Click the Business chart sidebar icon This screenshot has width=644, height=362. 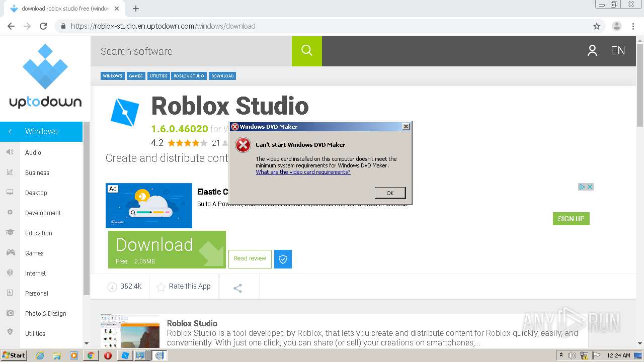pyautogui.click(x=10, y=172)
